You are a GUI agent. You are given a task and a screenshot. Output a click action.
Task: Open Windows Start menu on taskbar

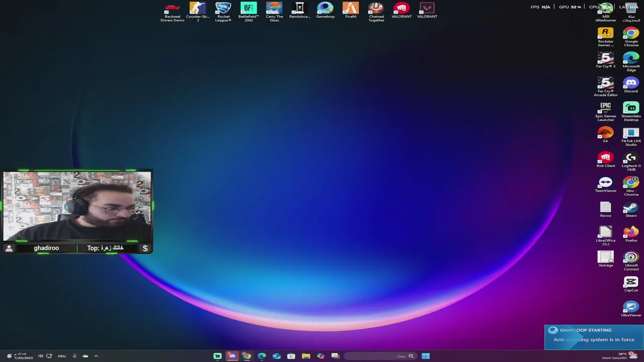pyautogui.click(x=426, y=356)
